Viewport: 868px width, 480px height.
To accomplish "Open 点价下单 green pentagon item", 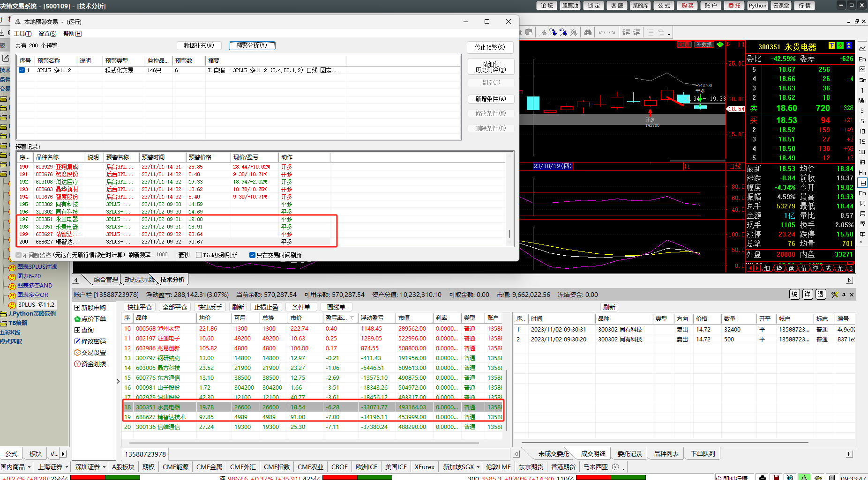I will [x=90, y=319].
